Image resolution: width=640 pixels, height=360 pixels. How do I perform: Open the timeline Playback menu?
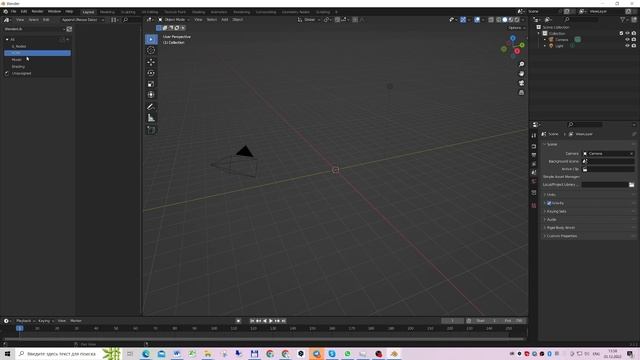pyautogui.click(x=25, y=321)
